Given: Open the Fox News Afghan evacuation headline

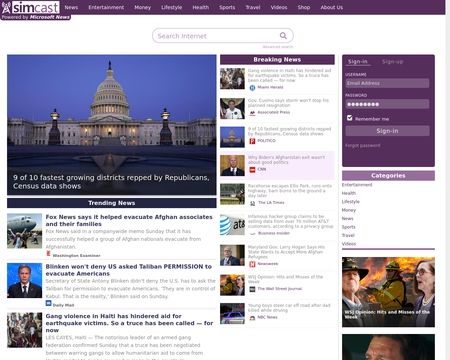Looking at the screenshot, I should coord(129,220).
